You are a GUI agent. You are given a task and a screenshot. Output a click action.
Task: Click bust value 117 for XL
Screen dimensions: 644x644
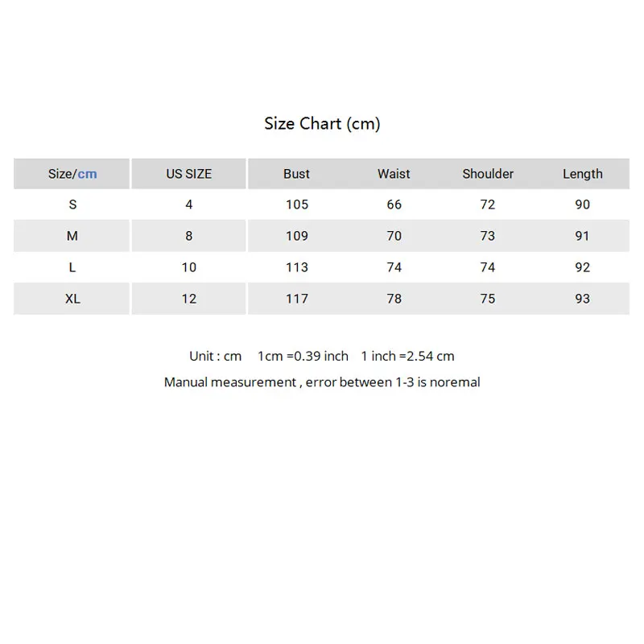[297, 299]
